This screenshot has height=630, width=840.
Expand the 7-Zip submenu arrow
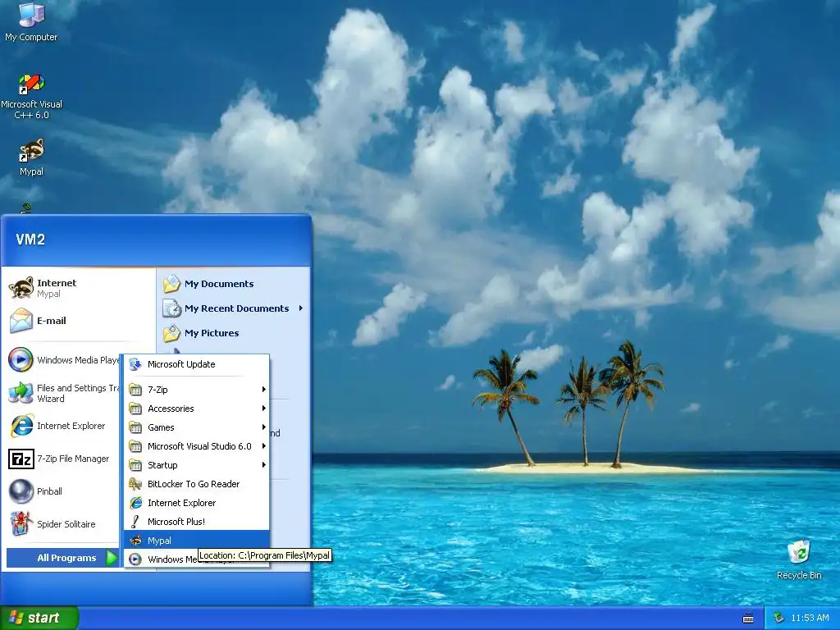[x=263, y=390]
